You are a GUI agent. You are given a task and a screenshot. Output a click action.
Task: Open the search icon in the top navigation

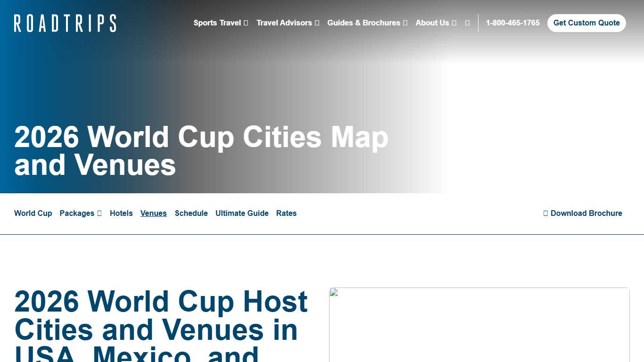467,23
